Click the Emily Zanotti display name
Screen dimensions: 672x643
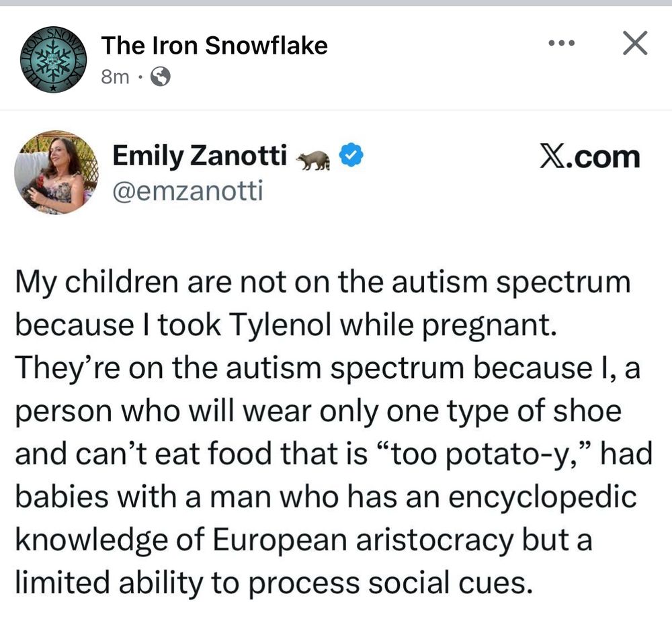pyautogui.click(x=200, y=157)
